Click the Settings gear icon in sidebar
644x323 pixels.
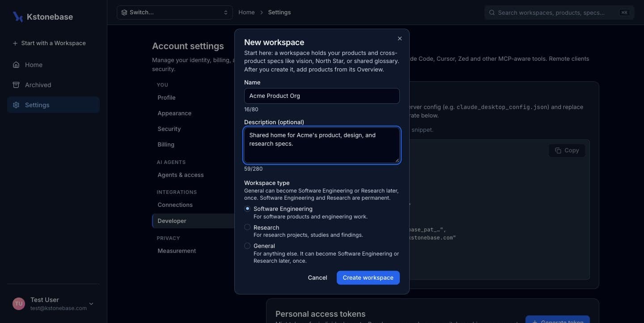pyautogui.click(x=16, y=105)
